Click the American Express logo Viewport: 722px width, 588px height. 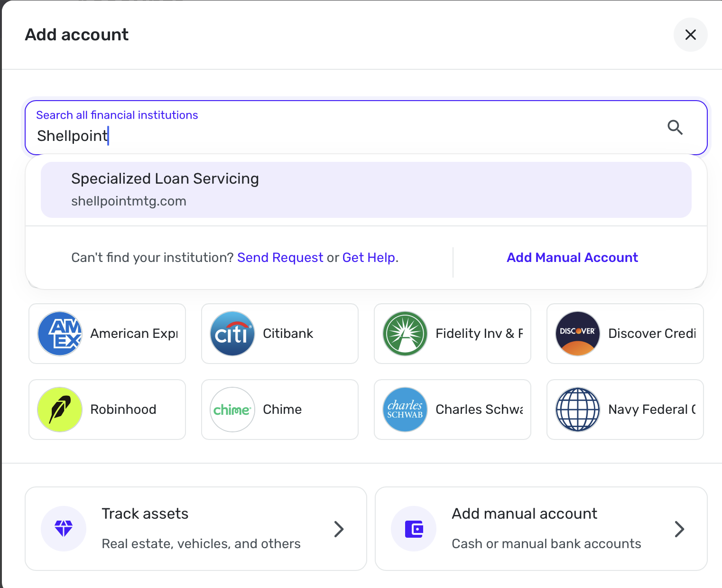(60, 334)
